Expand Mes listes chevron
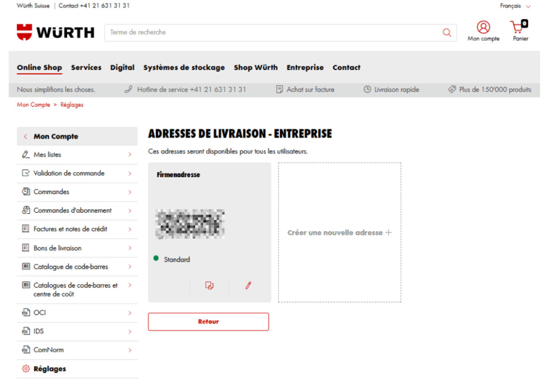549x392 pixels. [x=130, y=155]
